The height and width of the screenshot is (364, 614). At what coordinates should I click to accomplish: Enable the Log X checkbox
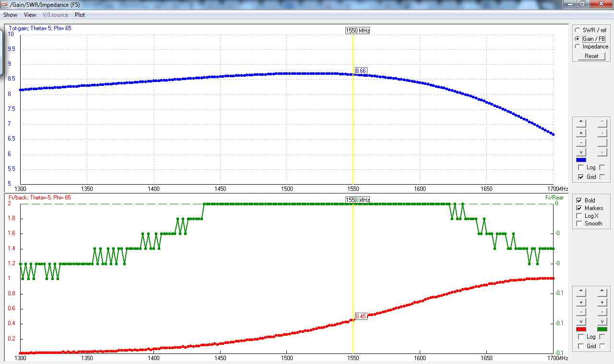(579, 216)
